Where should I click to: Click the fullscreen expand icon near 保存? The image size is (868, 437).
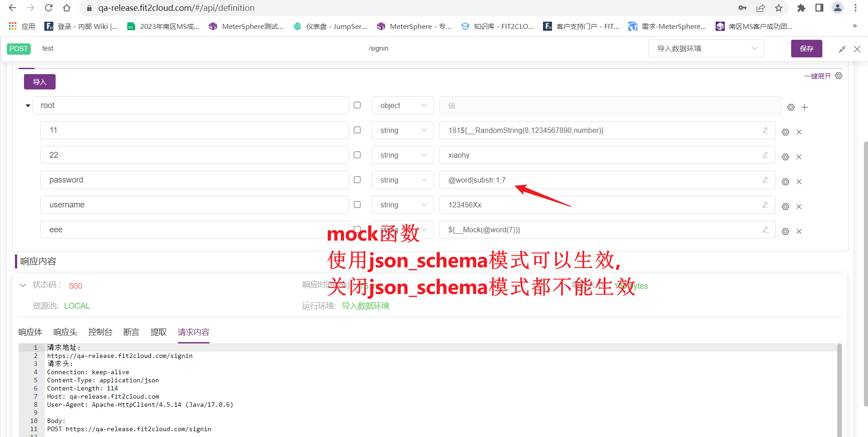pyautogui.click(x=842, y=49)
